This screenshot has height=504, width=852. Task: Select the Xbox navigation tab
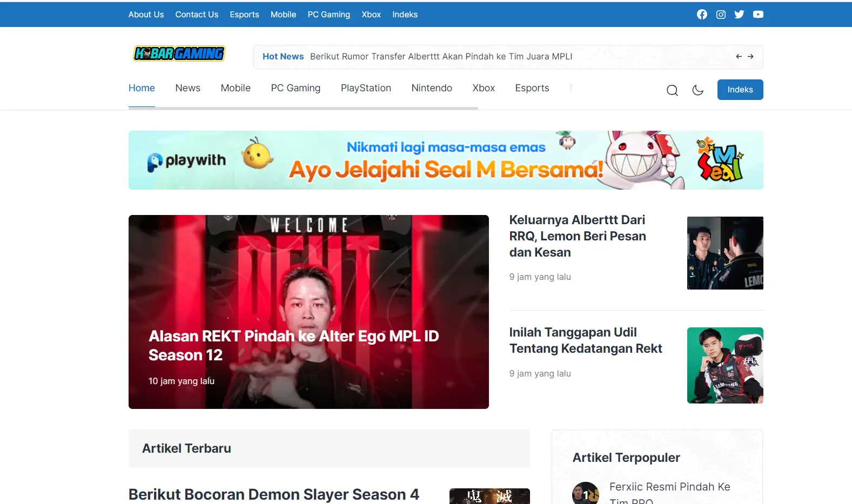(484, 88)
